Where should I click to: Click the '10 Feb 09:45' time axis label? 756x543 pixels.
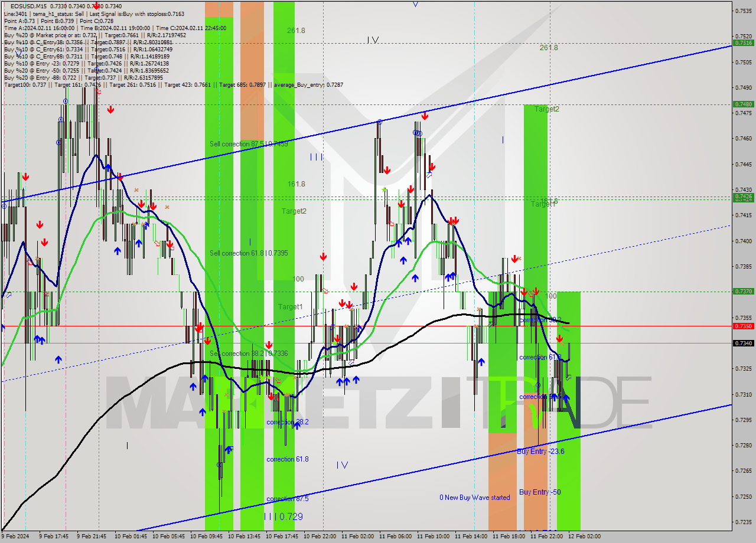208,537
